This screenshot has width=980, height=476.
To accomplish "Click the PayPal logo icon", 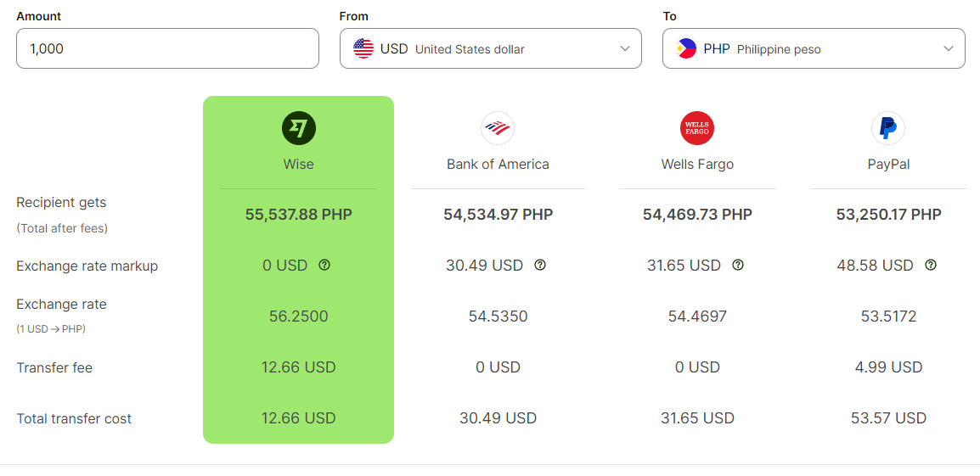I will [888, 129].
